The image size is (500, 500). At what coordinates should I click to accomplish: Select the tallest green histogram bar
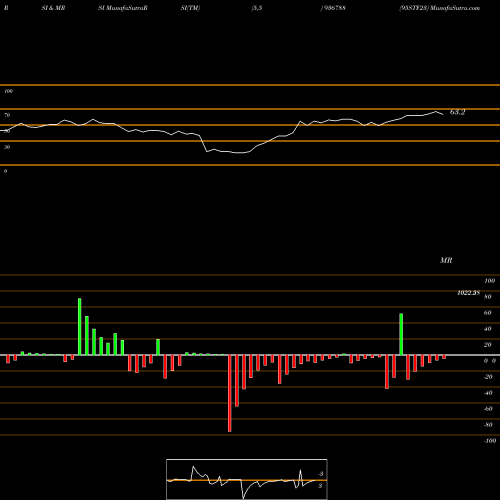coord(80,327)
